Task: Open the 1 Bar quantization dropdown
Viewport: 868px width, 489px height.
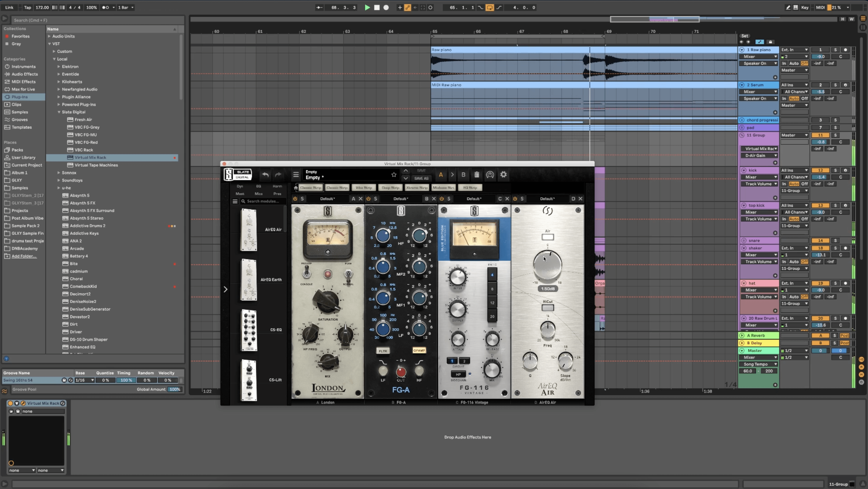Action: tap(125, 7)
